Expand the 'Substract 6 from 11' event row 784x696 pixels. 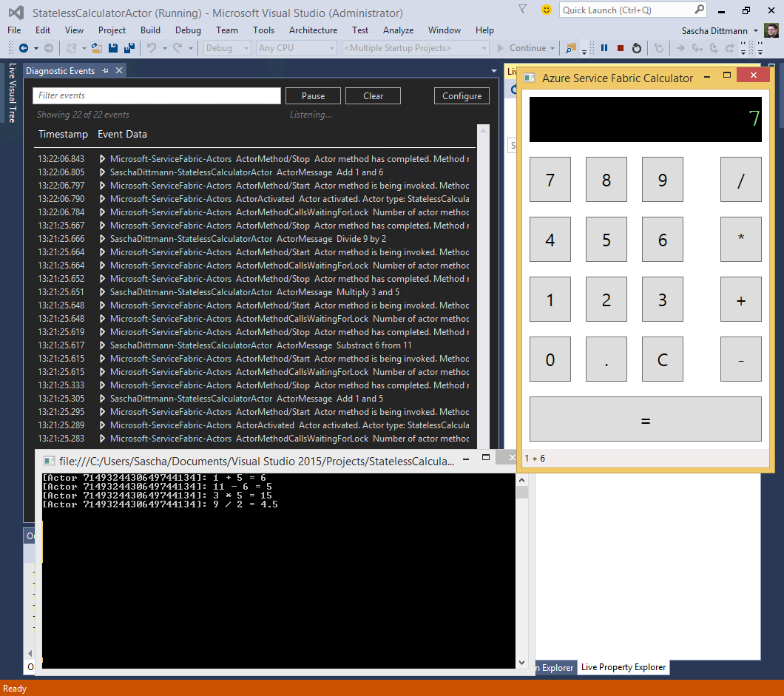point(102,345)
